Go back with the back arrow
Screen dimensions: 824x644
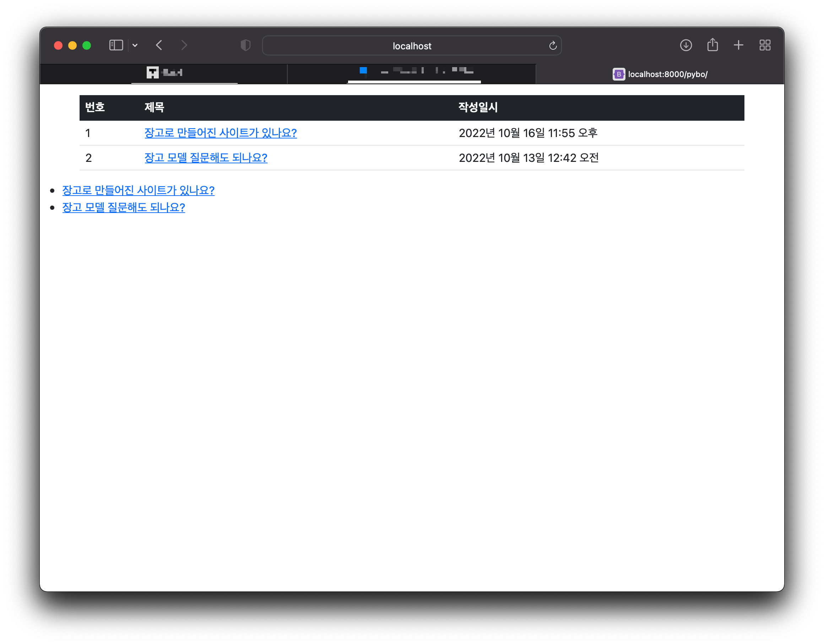click(159, 45)
